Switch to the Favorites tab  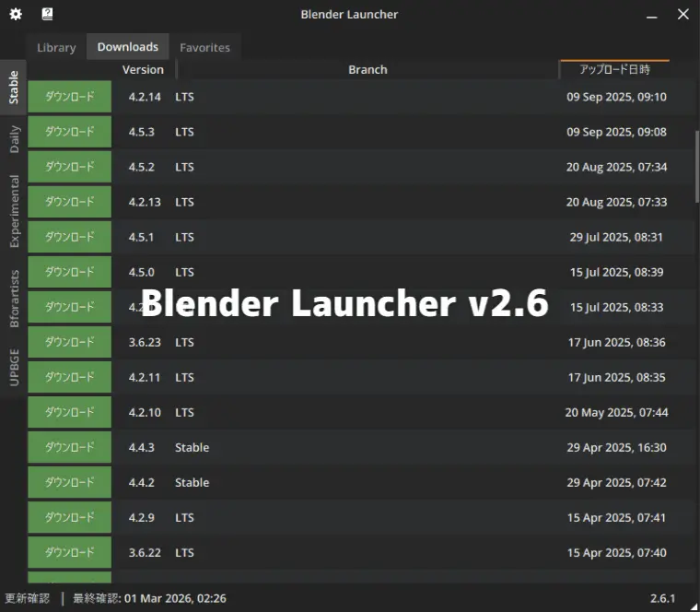click(x=204, y=47)
